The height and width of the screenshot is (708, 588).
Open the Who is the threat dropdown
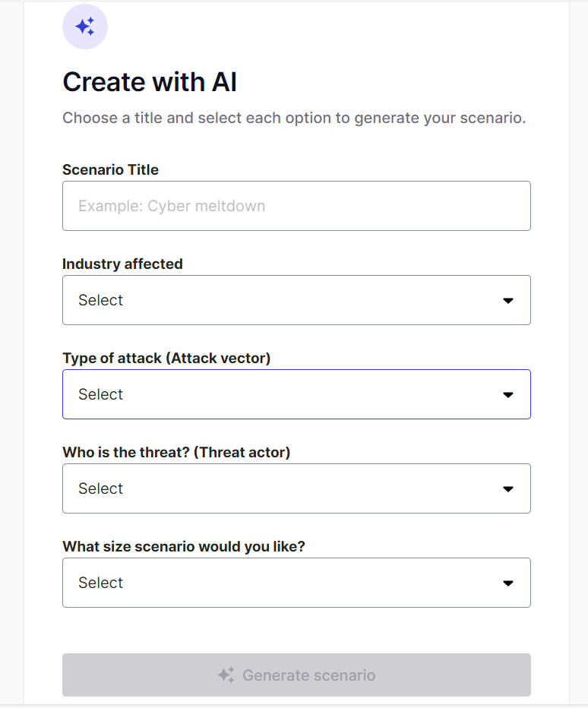[x=296, y=488]
